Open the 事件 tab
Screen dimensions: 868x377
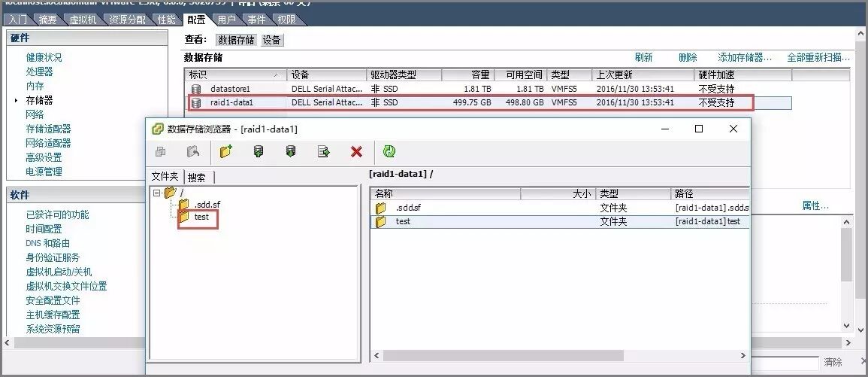click(256, 20)
